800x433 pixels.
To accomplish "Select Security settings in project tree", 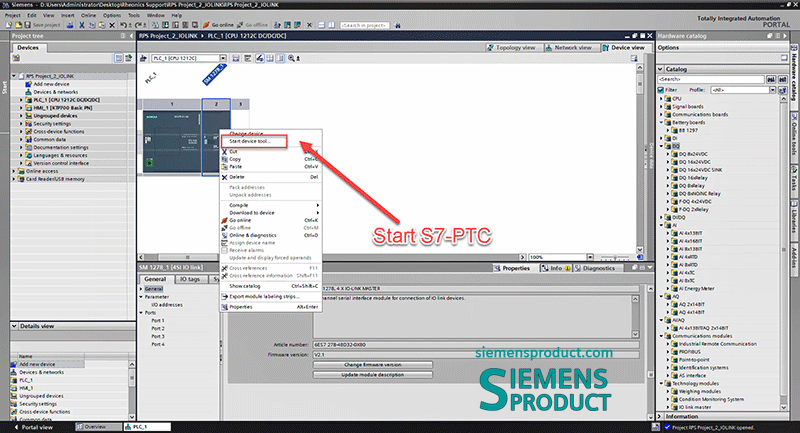I will [52, 124].
